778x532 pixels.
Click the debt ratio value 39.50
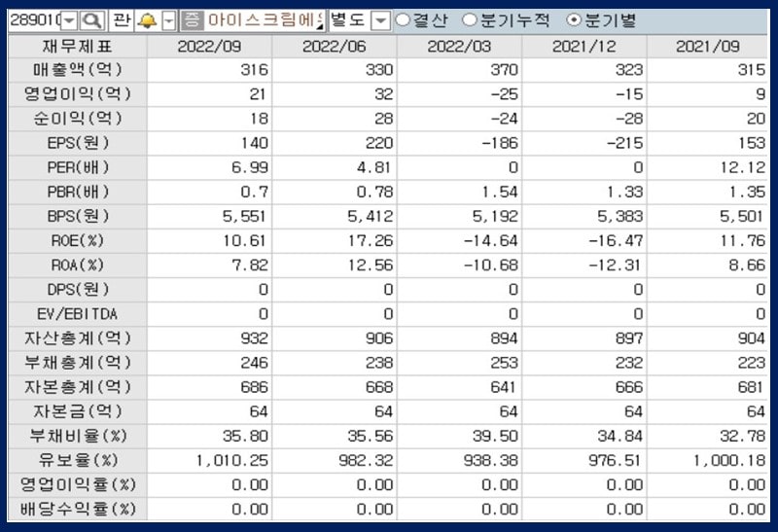click(x=495, y=437)
